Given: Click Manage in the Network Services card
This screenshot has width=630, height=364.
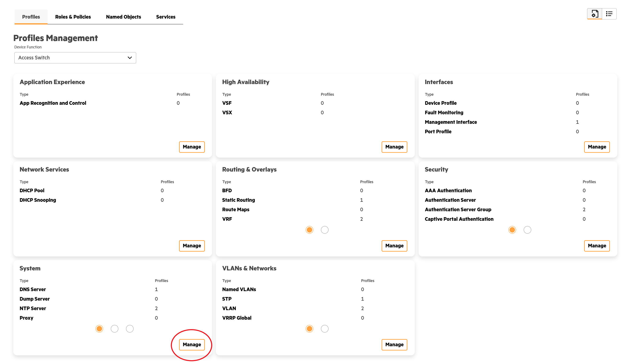Looking at the screenshot, I should pos(192,245).
